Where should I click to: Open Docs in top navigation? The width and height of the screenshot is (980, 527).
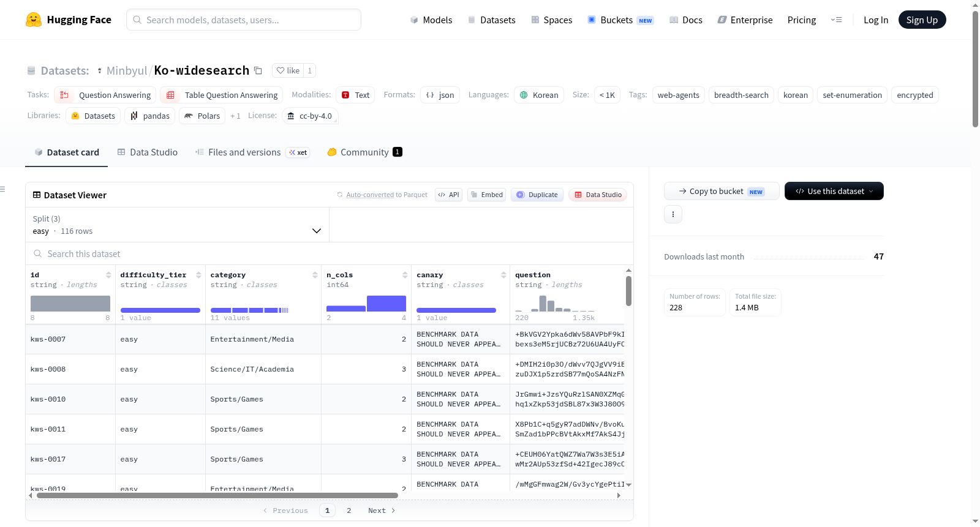point(685,20)
